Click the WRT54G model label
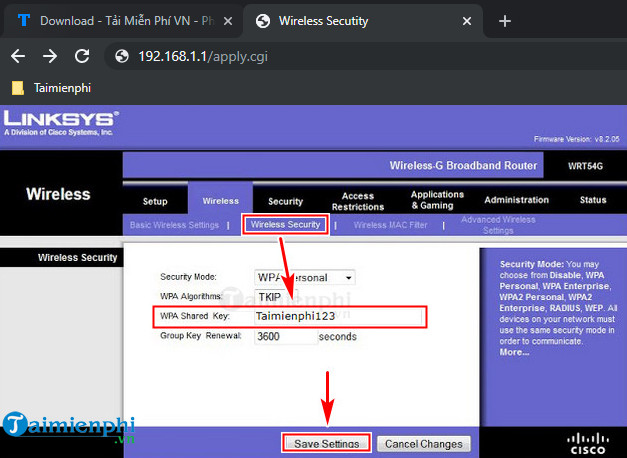 click(x=585, y=166)
